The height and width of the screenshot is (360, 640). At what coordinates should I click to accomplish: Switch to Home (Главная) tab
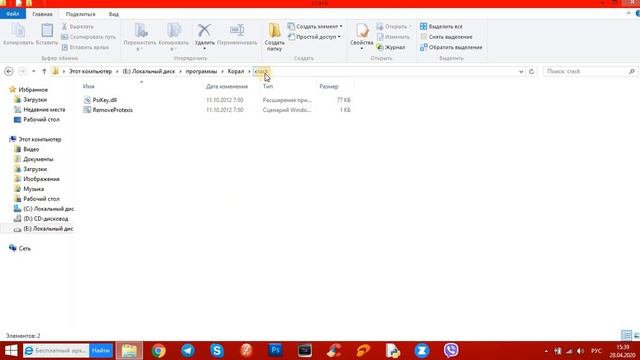42,14
